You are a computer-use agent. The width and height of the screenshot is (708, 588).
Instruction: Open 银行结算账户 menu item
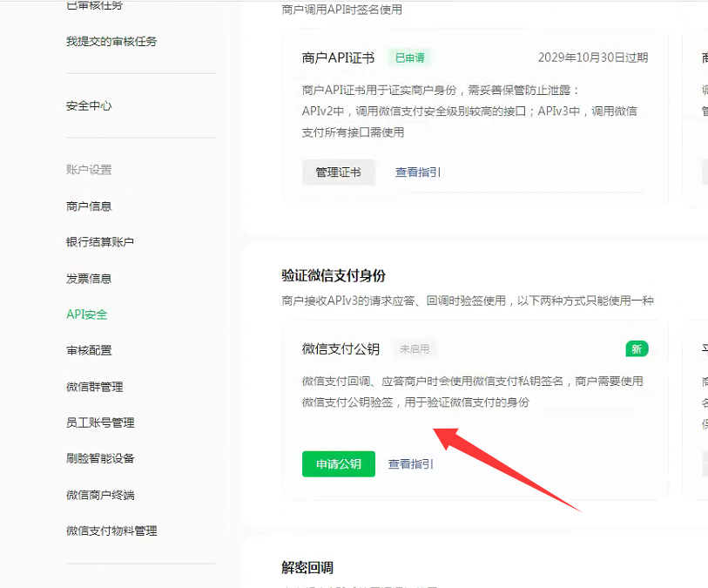point(100,242)
